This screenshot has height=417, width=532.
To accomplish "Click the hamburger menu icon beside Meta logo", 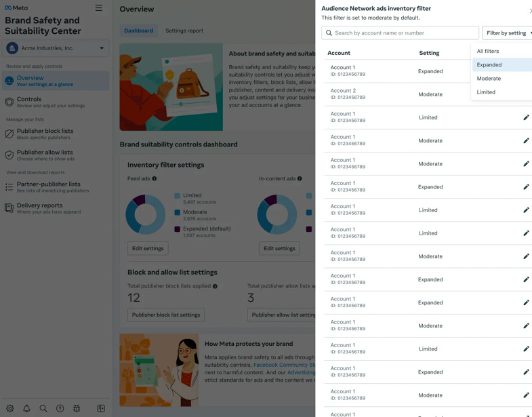I will (99, 8).
